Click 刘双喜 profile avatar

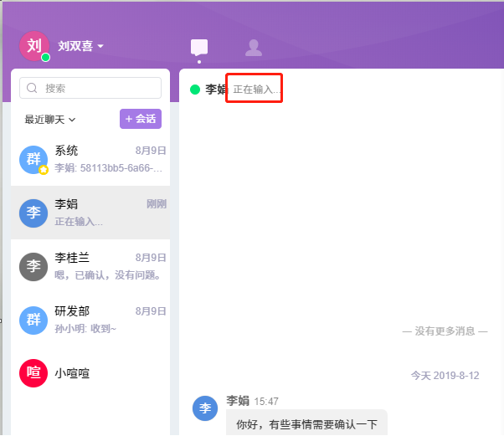(33, 46)
